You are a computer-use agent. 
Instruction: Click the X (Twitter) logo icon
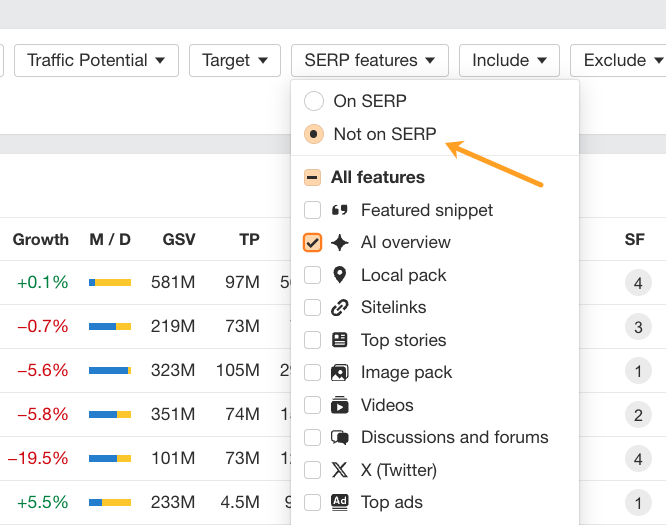(339, 470)
